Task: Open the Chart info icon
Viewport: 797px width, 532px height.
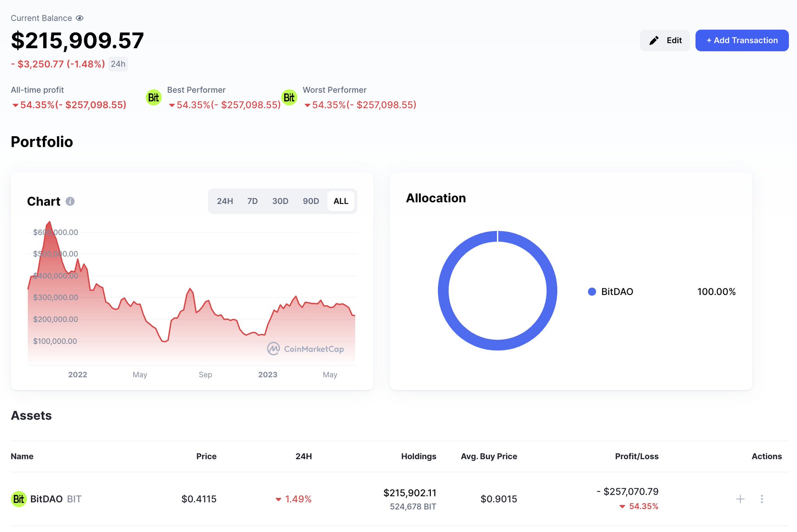Action: [x=70, y=201]
